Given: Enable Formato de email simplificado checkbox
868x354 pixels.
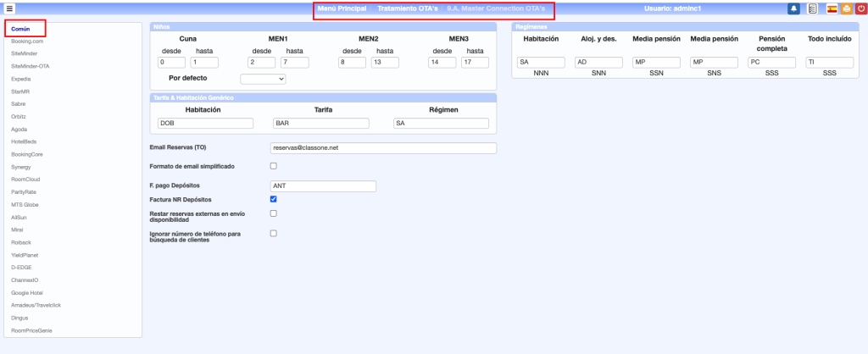Looking at the screenshot, I should tap(273, 166).
